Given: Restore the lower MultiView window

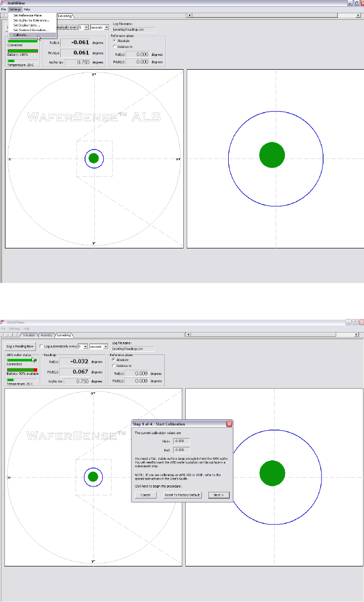Looking at the screenshot, I should 355,322.
